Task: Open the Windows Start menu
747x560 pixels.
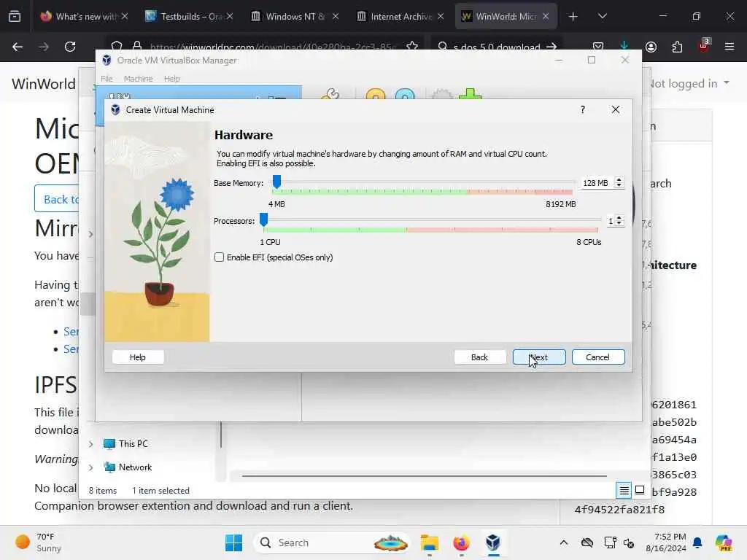Action: [233, 542]
